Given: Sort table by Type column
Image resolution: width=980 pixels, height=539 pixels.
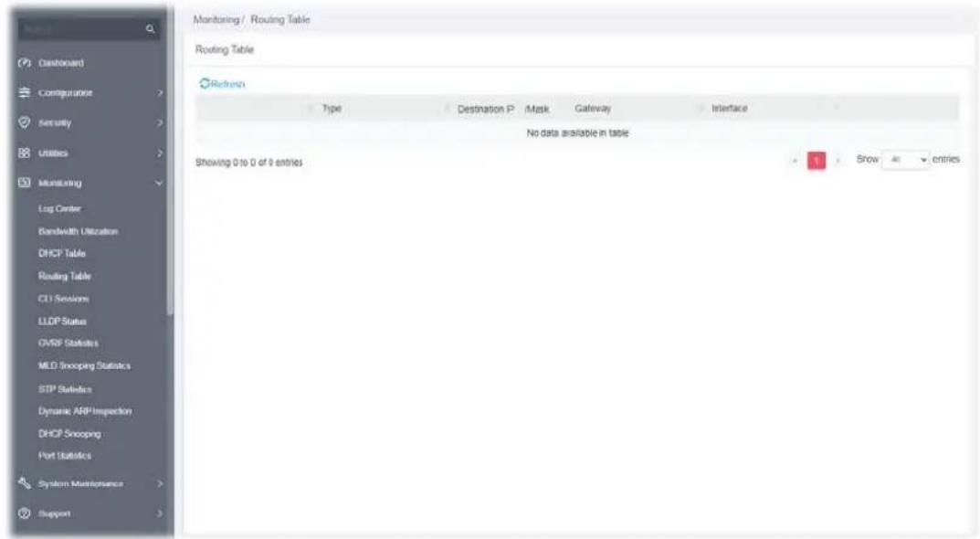Looking at the screenshot, I should click(332, 108).
